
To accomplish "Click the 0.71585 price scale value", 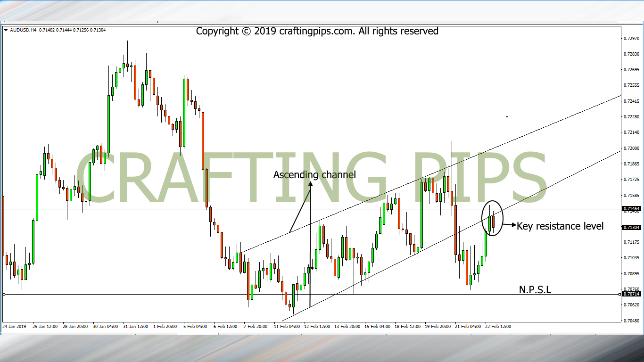I will (x=631, y=195).
